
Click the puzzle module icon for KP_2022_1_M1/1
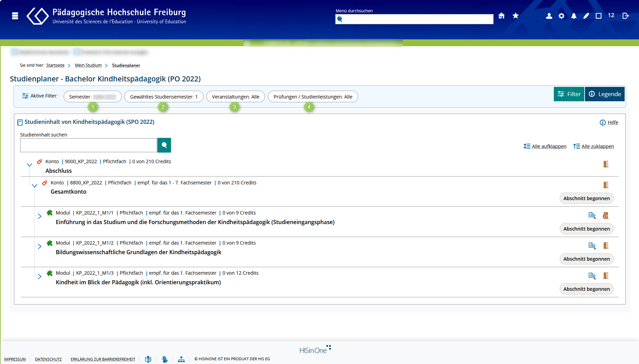pos(50,213)
